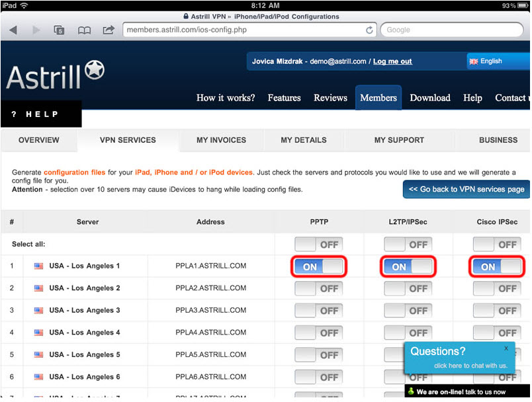Close the Questions chat popup
Viewport: 532px width, 402px height.
coord(506,348)
